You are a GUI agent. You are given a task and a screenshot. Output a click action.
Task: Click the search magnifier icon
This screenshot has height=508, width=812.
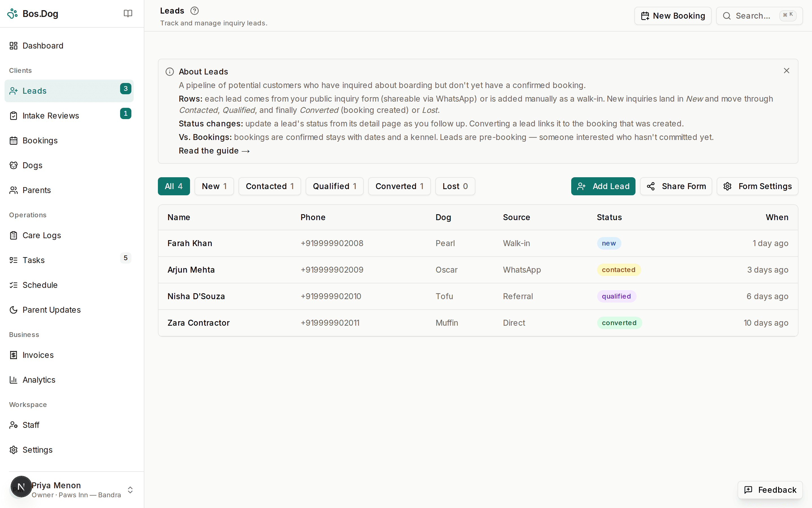tap(727, 16)
